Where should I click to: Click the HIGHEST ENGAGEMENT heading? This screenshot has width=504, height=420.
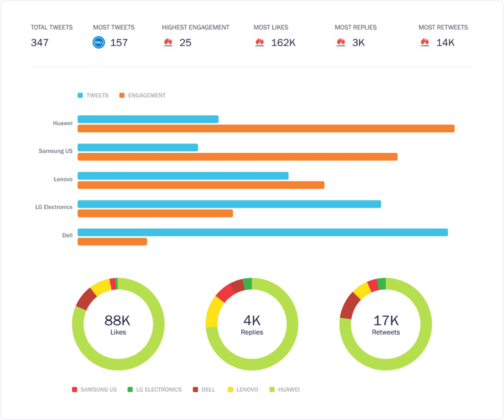coord(196,27)
